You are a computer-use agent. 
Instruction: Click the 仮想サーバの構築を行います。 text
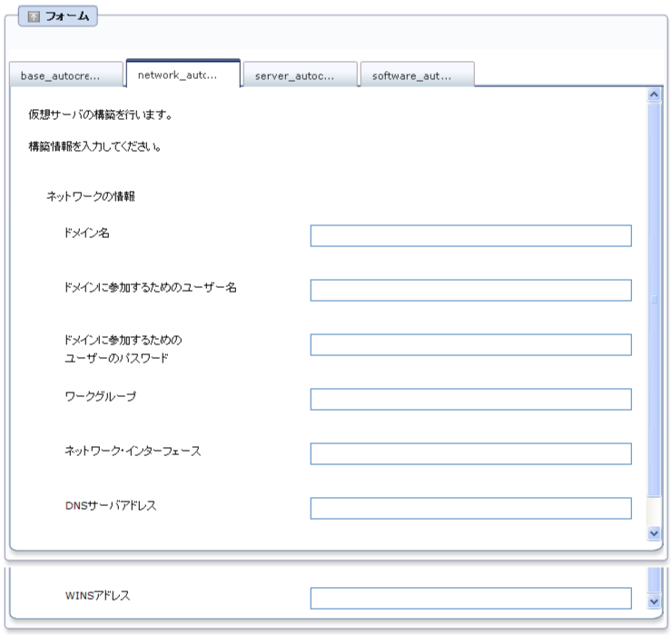click(x=101, y=115)
